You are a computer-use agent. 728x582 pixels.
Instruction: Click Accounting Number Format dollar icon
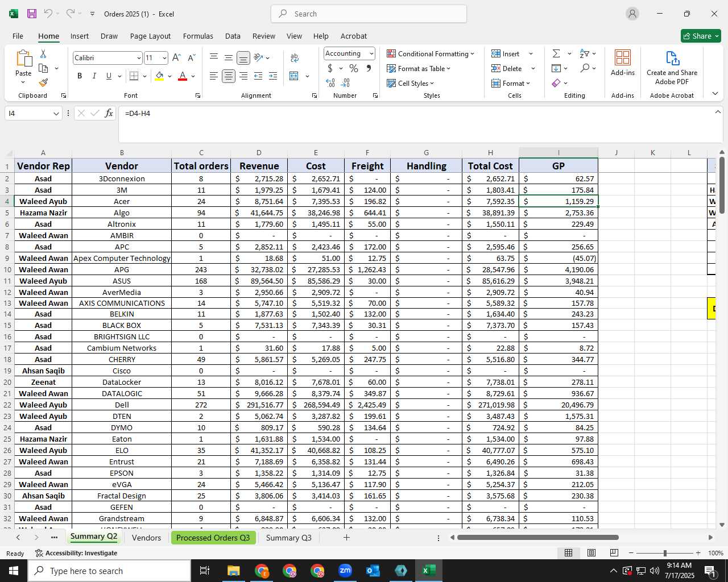click(x=330, y=68)
